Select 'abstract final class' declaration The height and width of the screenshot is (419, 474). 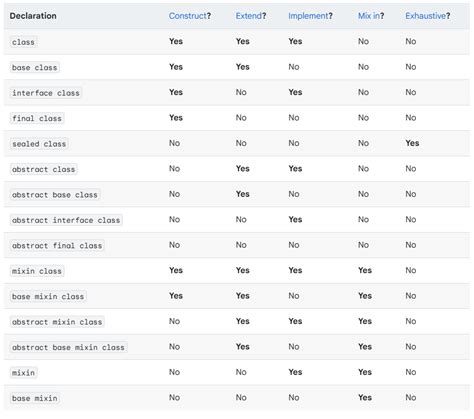click(57, 246)
